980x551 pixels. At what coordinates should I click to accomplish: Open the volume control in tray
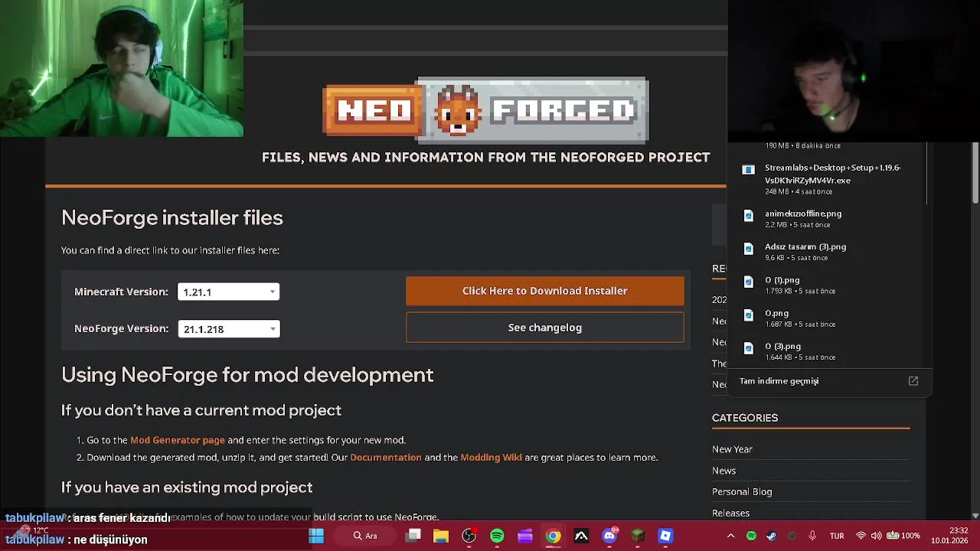876,536
